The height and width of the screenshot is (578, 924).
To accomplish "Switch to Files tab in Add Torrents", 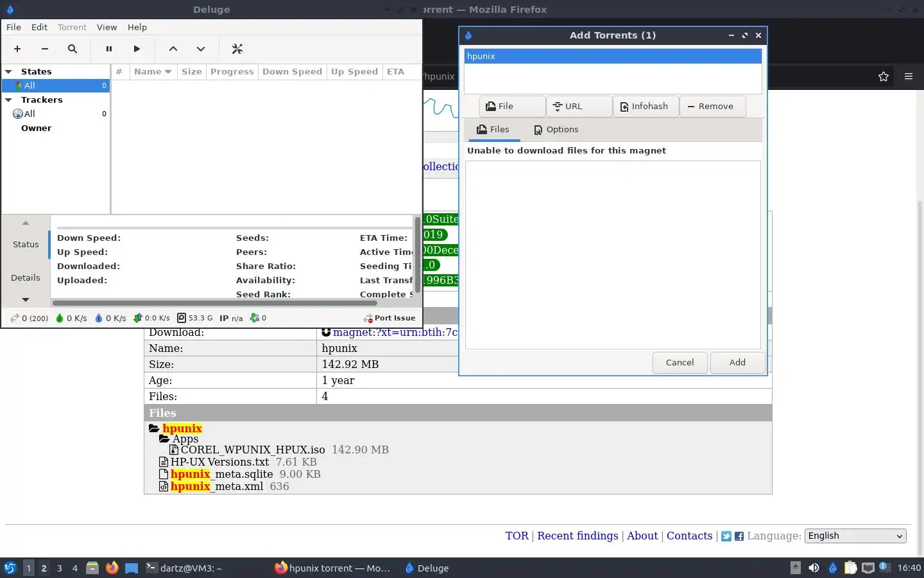I will pyautogui.click(x=493, y=130).
